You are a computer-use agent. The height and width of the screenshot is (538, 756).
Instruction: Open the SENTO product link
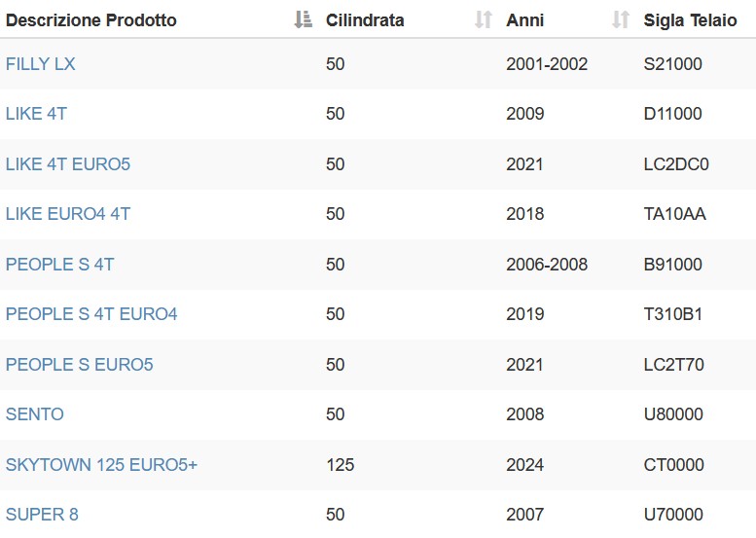point(35,414)
